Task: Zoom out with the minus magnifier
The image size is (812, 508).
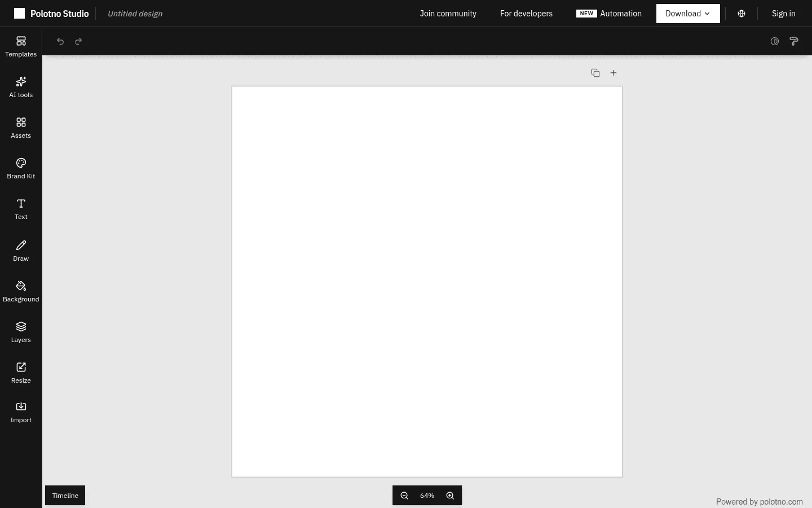Action: (x=404, y=496)
